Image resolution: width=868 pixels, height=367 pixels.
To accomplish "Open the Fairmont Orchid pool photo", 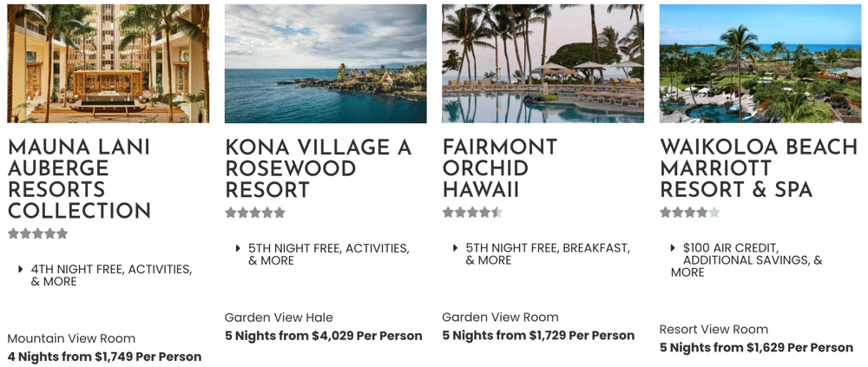I will click(x=543, y=63).
